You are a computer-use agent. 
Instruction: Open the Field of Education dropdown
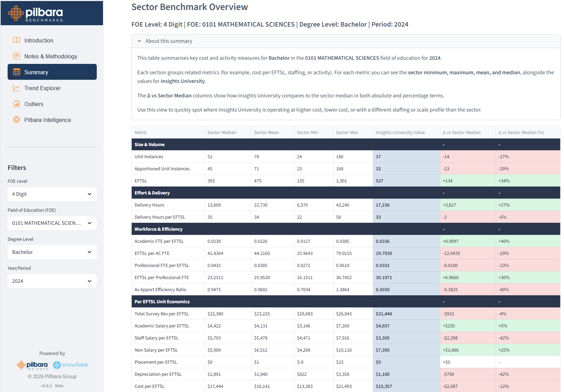pos(52,223)
